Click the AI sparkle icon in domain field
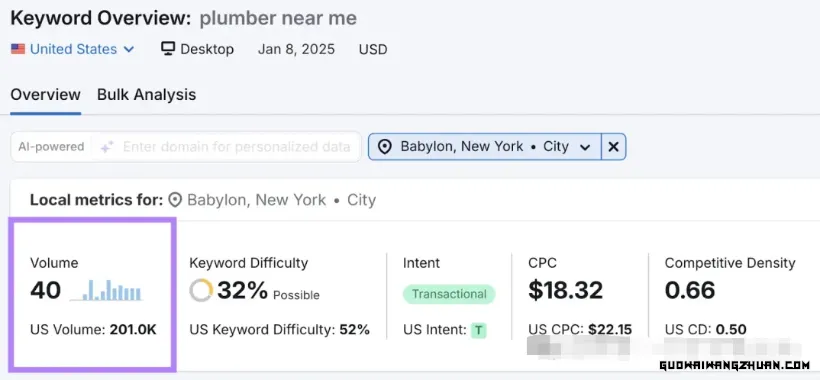 point(107,147)
